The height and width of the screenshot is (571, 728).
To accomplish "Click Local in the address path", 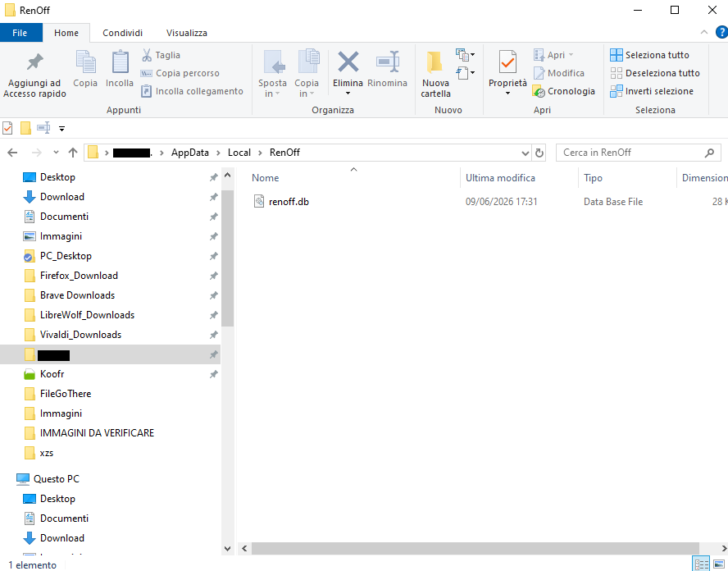I will [239, 153].
